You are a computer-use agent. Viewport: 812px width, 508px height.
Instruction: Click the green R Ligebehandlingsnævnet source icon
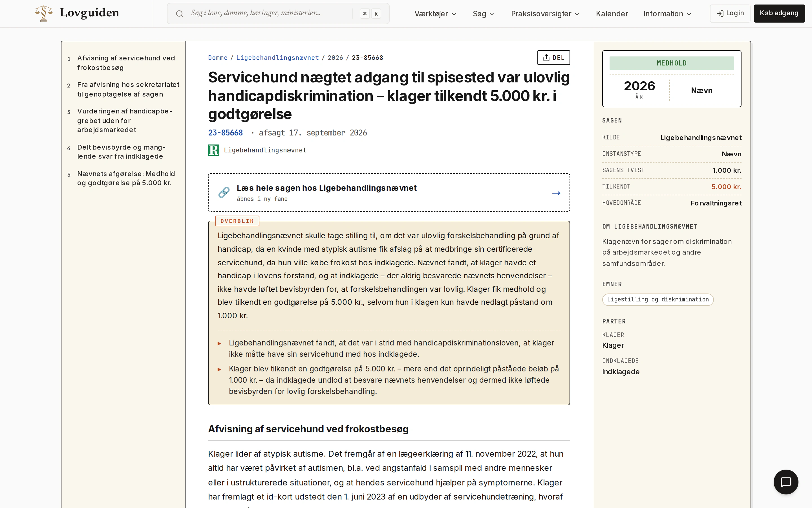pos(214,150)
